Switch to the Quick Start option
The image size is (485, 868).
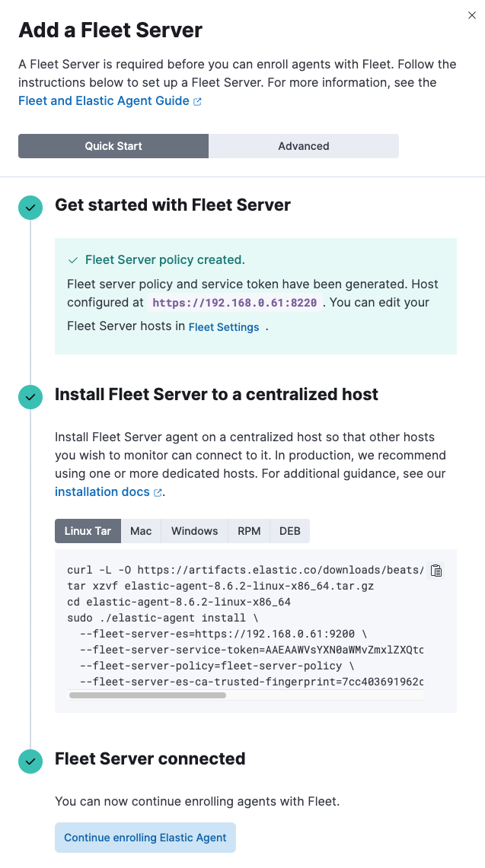pos(113,146)
